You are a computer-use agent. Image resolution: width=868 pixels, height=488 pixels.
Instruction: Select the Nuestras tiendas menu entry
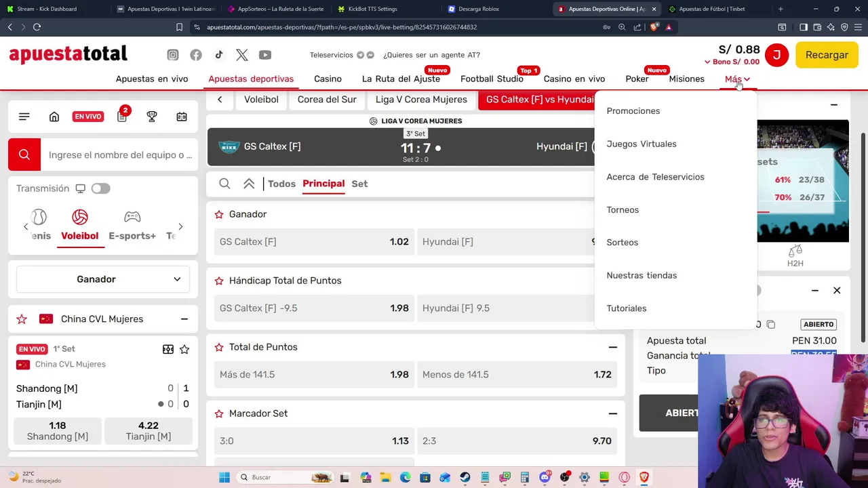pyautogui.click(x=642, y=275)
